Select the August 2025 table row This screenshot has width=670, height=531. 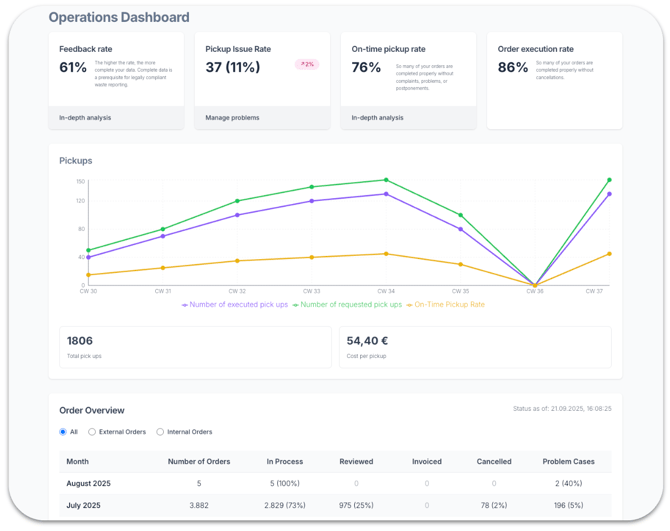coord(88,483)
